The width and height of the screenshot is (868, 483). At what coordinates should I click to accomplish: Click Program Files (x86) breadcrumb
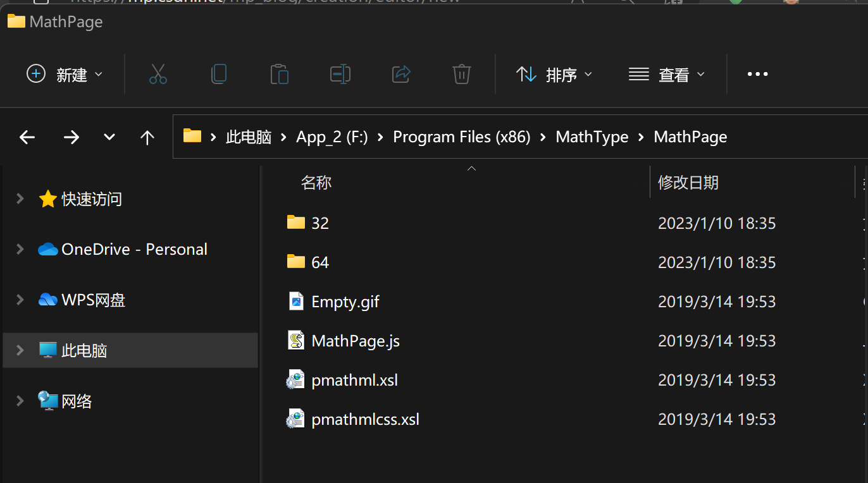click(x=462, y=137)
